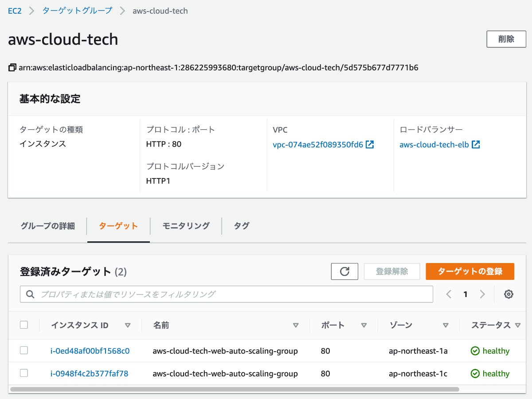This screenshot has height=399, width=532.
Task: Go to EC2 in the breadcrumb
Action: (x=15, y=11)
